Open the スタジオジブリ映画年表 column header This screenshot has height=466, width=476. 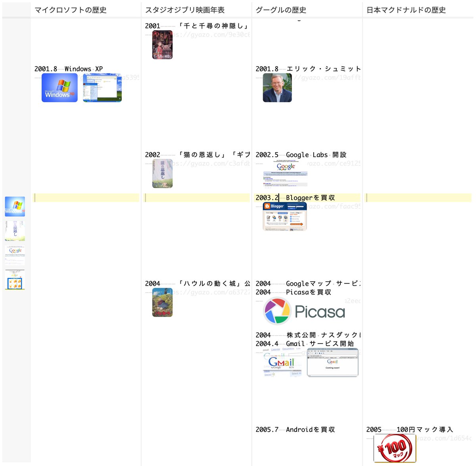point(185,10)
